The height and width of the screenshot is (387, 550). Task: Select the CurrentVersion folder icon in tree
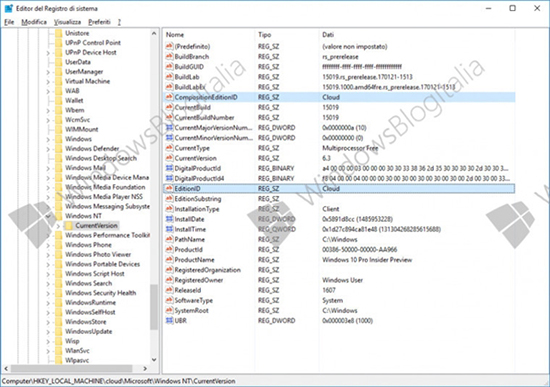(69, 225)
